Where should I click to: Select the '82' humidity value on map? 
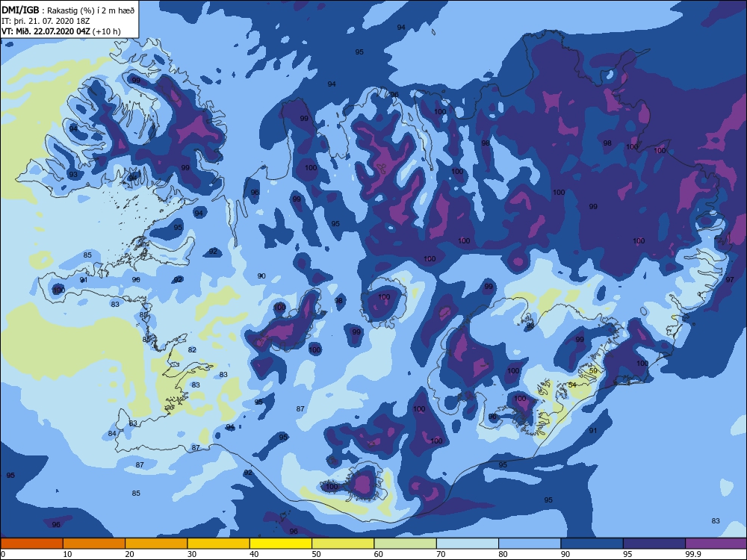[192, 349]
